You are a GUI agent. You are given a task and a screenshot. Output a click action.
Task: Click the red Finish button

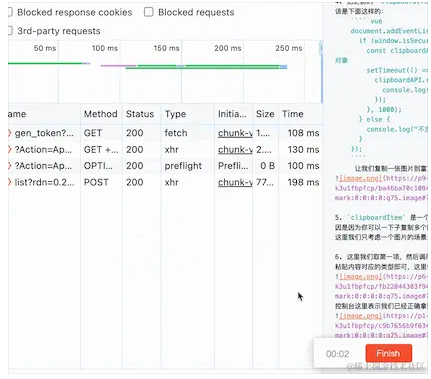388,353
